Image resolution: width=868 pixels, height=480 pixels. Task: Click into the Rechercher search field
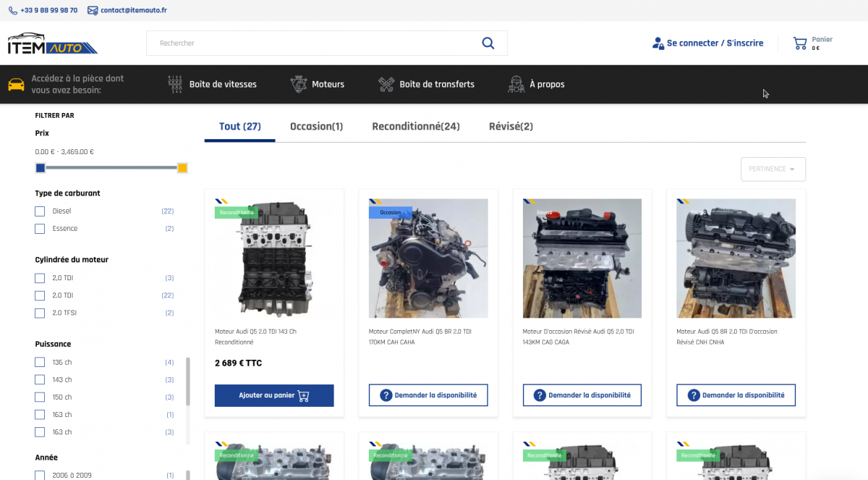pos(311,43)
